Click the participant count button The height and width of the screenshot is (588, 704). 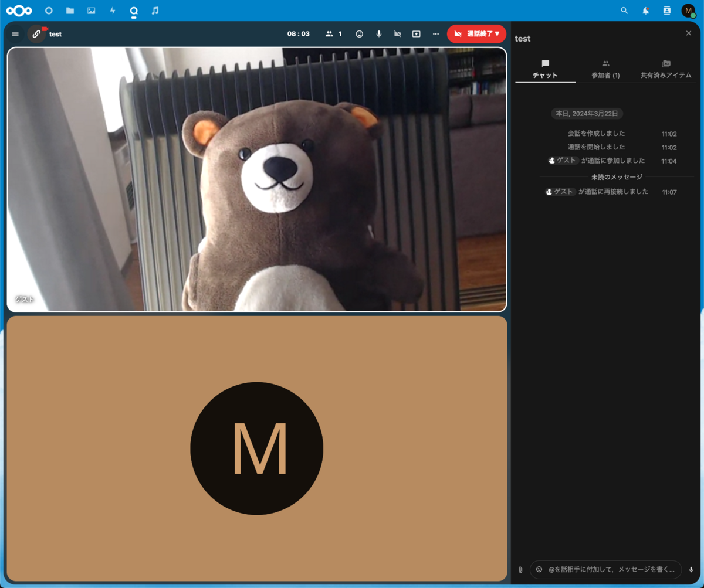pyautogui.click(x=334, y=34)
